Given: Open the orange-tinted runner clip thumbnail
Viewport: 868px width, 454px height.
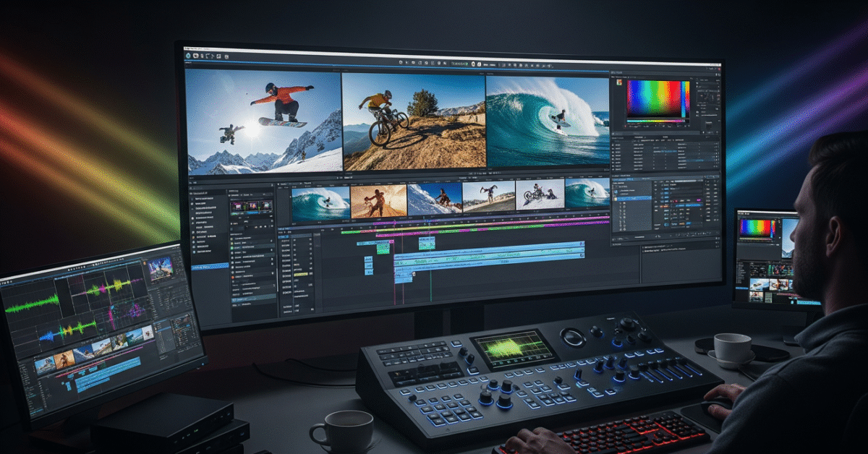Looking at the screenshot, I should (378, 201).
